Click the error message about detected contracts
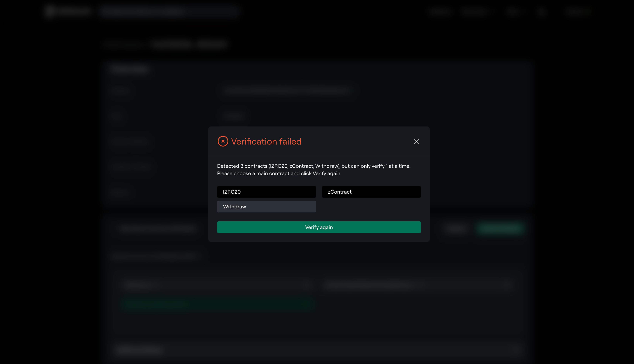Viewport: 634px width, 364px height. click(313, 166)
